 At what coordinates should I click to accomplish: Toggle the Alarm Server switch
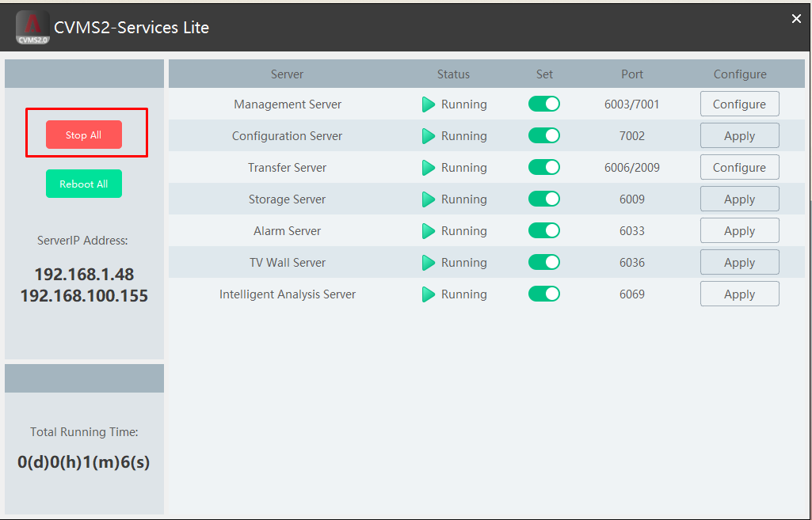pyautogui.click(x=543, y=230)
